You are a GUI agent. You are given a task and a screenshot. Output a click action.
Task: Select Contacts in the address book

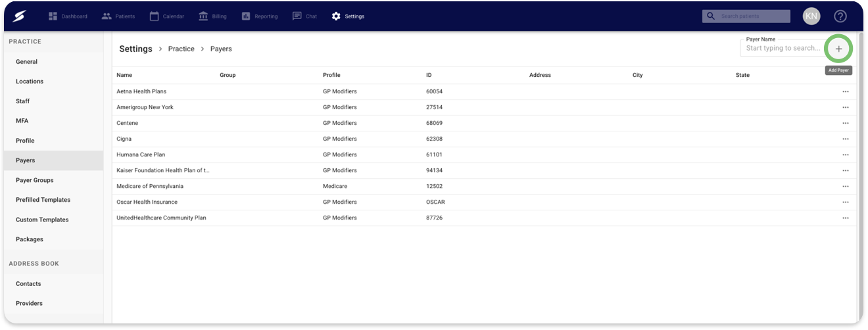(53, 284)
